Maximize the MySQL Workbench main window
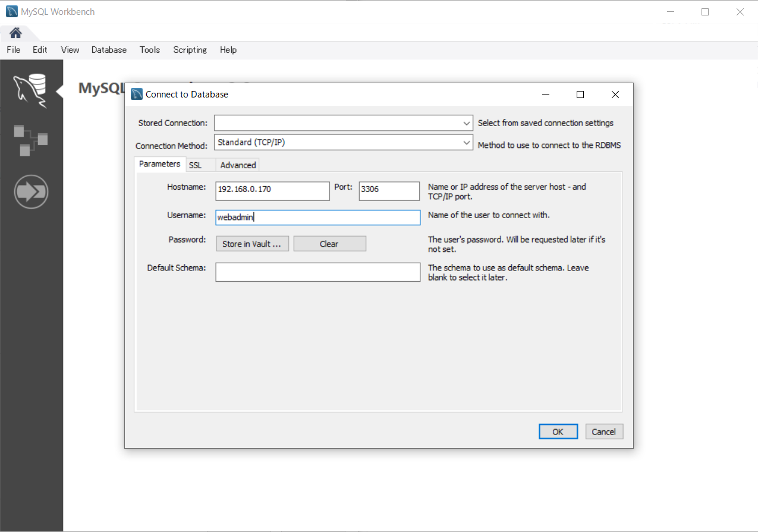 click(705, 12)
